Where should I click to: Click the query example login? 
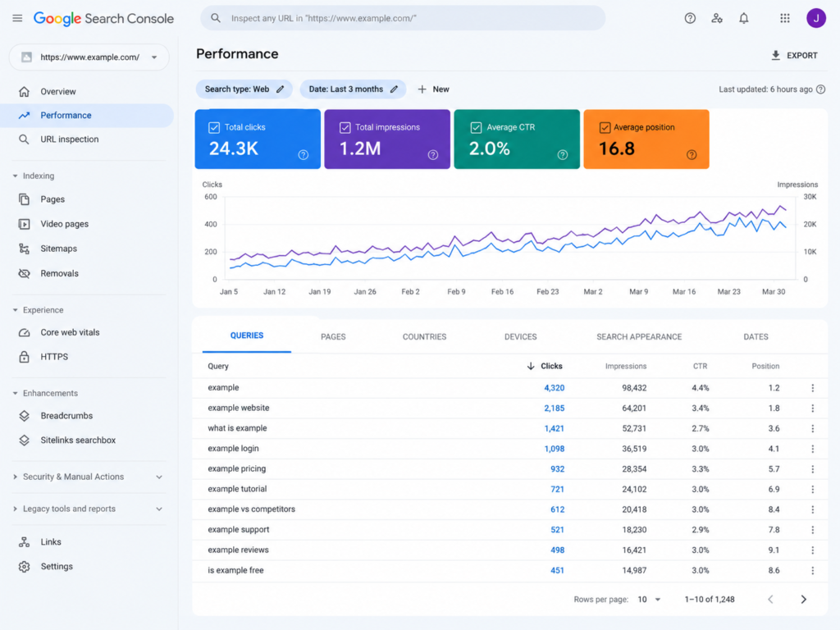click(233, 449)
